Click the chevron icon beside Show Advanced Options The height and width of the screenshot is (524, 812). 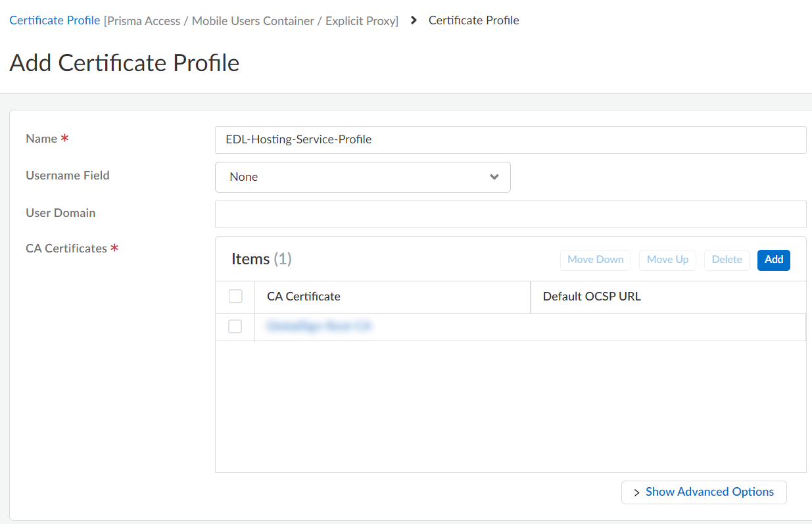[635, 492]
